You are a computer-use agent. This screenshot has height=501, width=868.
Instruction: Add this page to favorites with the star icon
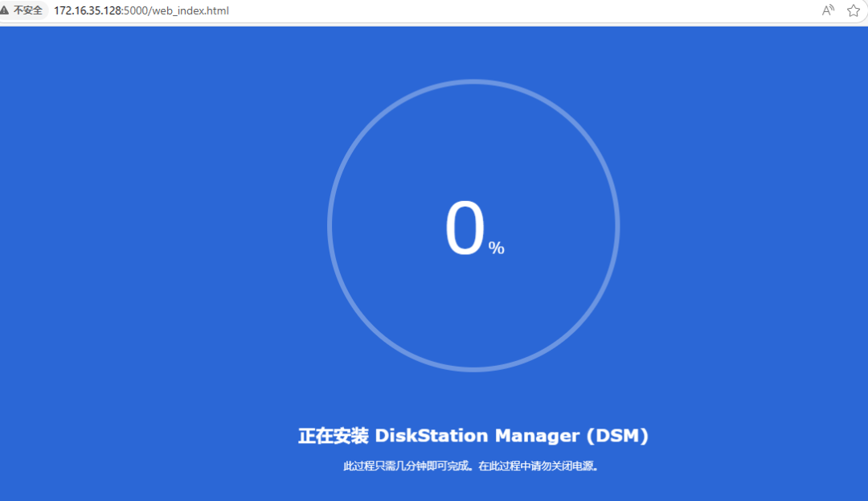853,10
